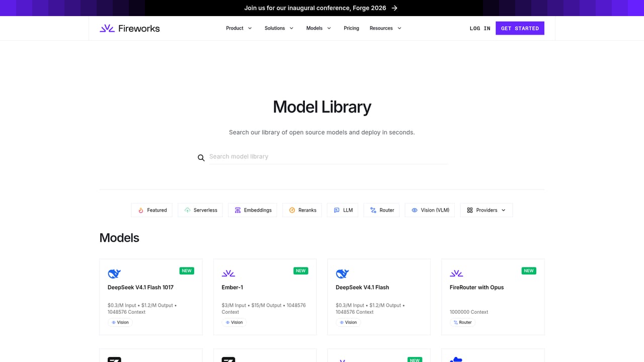
Task: Click the Fireworks logo in the header
Action: pos(130,28)
